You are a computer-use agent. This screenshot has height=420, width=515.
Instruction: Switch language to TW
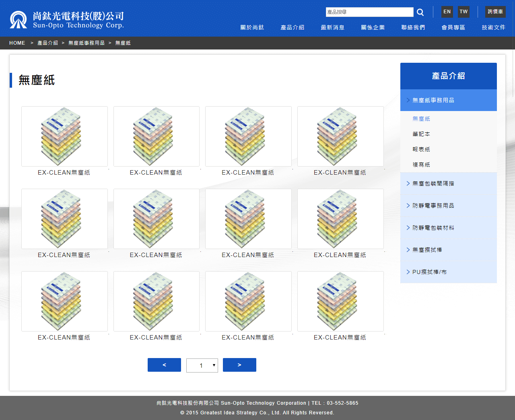point(463,12)
